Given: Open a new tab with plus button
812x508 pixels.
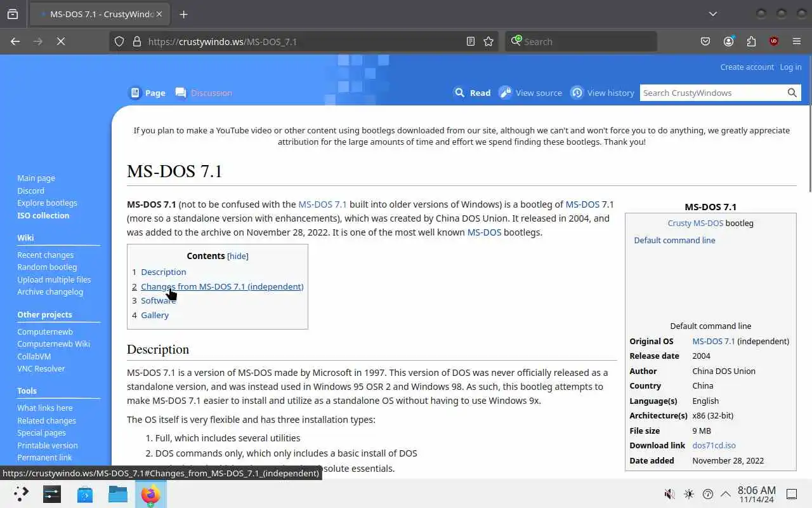Looking at the screenshot, I should pyautogui.click(x=183, y=14).
